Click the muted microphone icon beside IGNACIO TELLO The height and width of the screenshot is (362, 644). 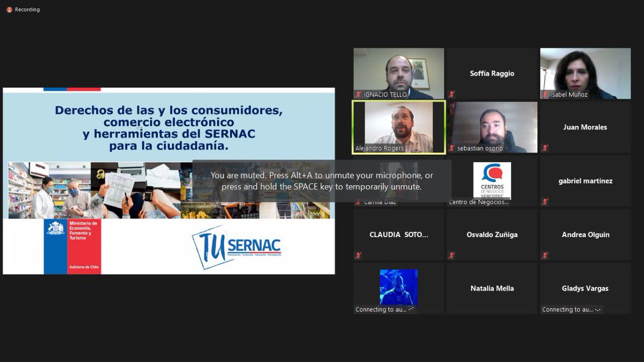(x=358, y=95)
